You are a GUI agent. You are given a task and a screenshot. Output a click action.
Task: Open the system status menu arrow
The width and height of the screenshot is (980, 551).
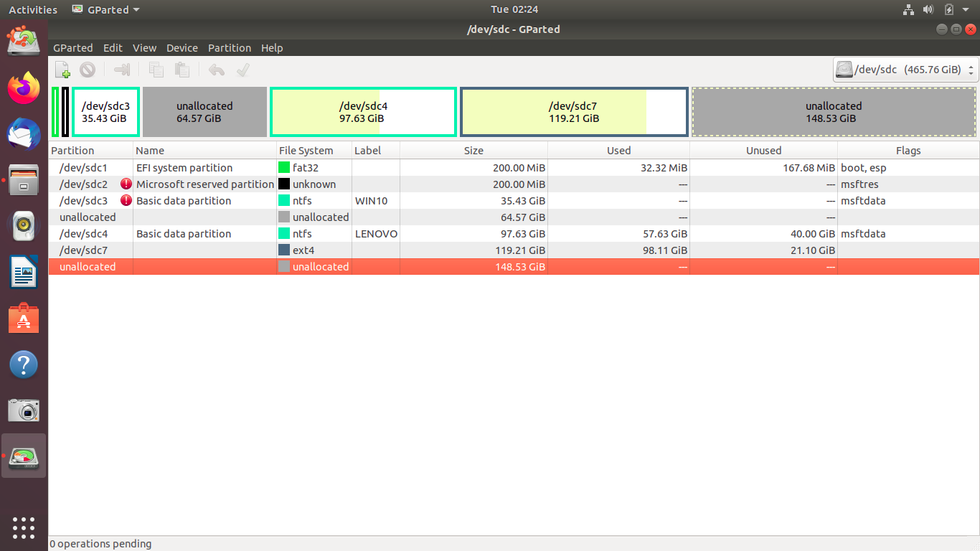(x=966, y=9)
